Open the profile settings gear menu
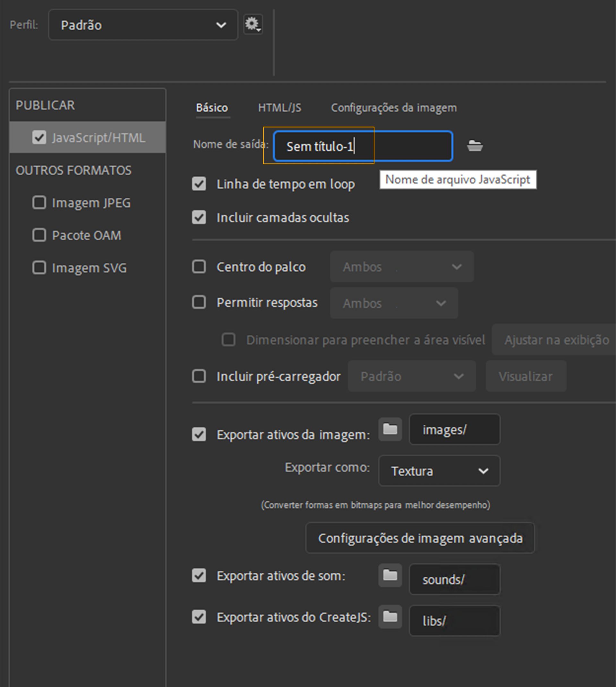Image resolution: width=616 pixels, height=687 pixels. pyautogui.click(x=252, y=24)
